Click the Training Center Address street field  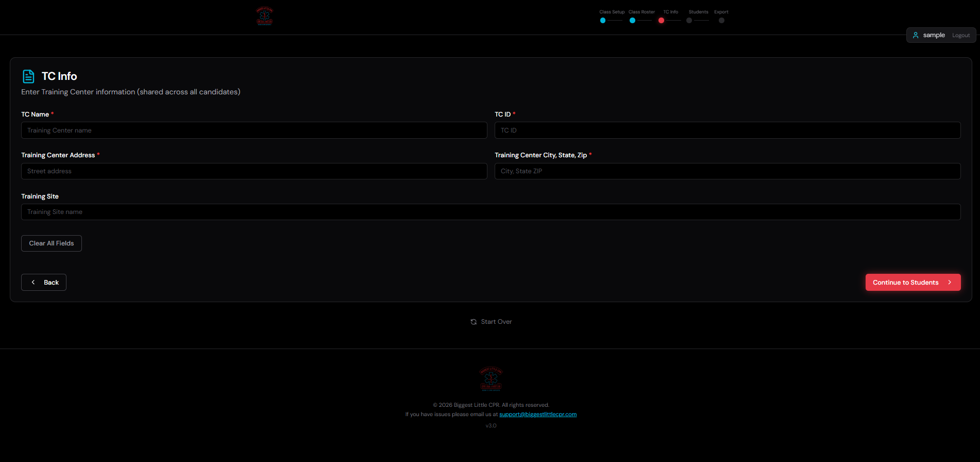(254, 171)
